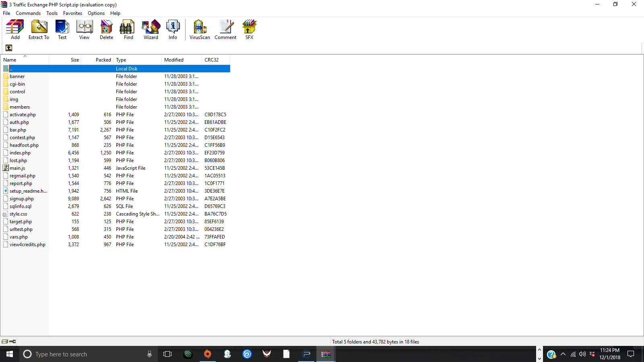The height and width of the screenshot is (362, 644).
Task: Click the Delete files icon
Action: point(106,30)
